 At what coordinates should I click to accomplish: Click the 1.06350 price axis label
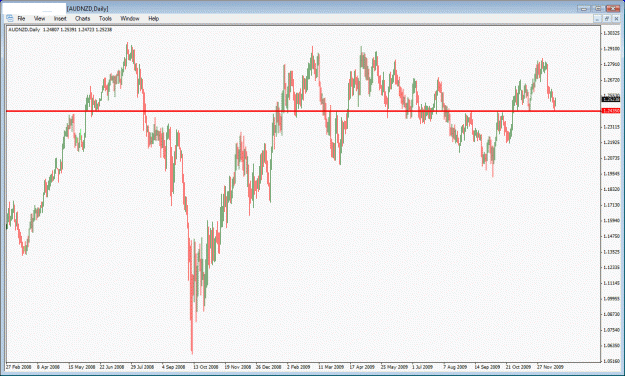tap(611, 346)
